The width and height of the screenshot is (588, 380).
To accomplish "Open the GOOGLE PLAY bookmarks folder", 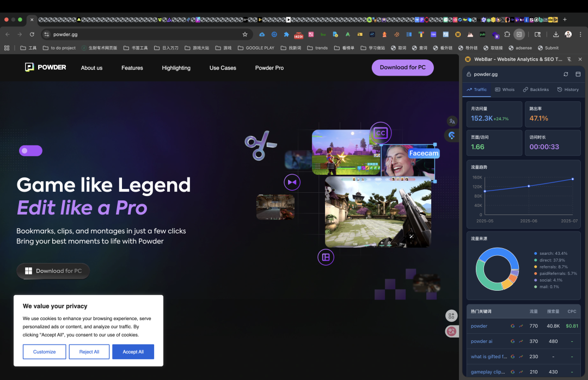I will coord(256,48).
